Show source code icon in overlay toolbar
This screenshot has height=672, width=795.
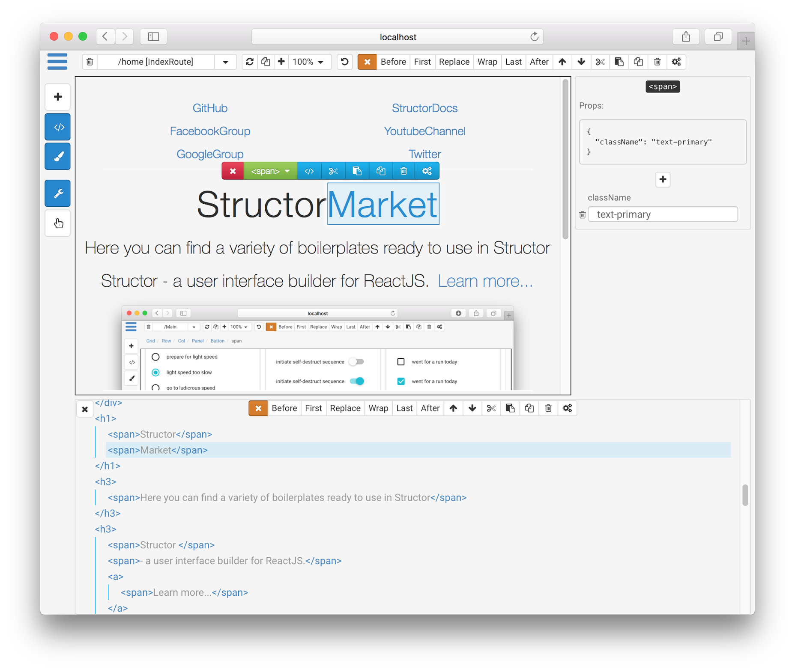(x=309, y=171)
